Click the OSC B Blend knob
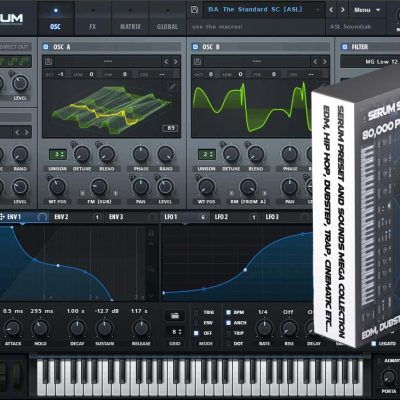This screenshot has width=400, height=400. (x=256, y=154)
